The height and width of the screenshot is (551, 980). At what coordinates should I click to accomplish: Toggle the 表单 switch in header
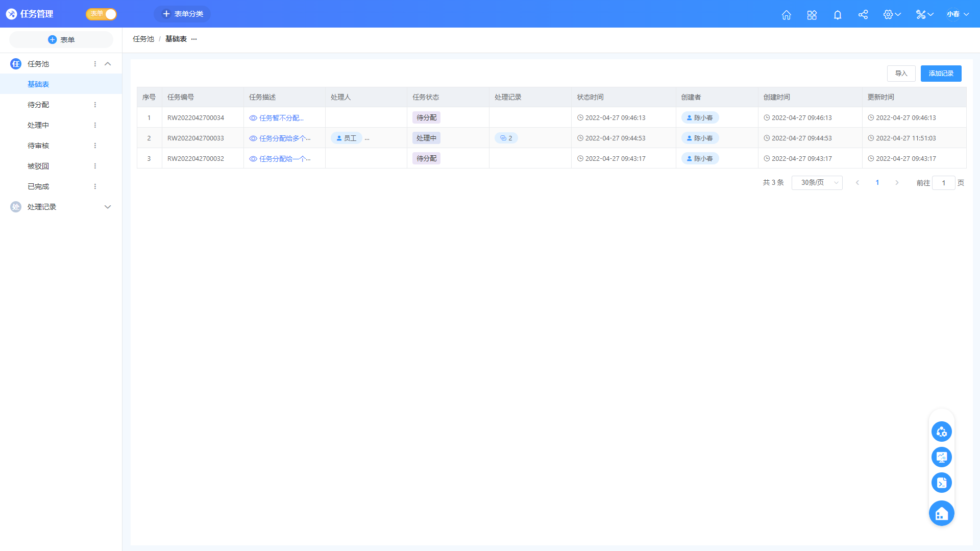[x=101, y=14]
